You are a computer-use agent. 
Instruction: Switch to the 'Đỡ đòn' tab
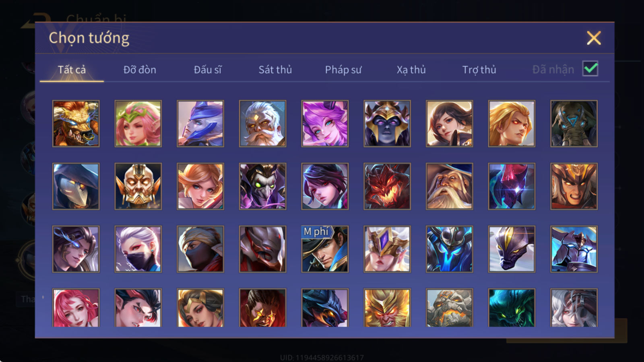pos(140,70)
